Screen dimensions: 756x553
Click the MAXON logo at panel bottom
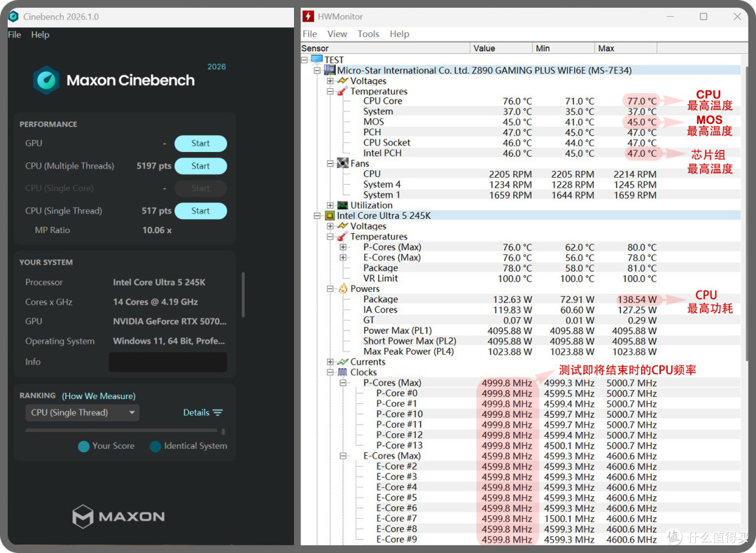tap(118, 517)
